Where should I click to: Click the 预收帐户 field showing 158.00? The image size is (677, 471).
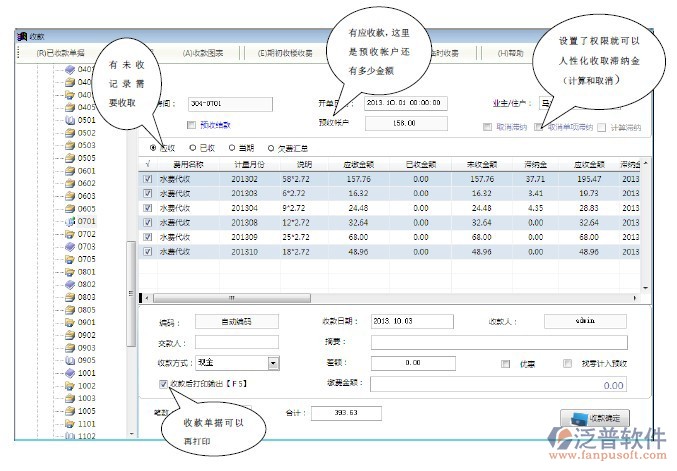tap(406, 123)
